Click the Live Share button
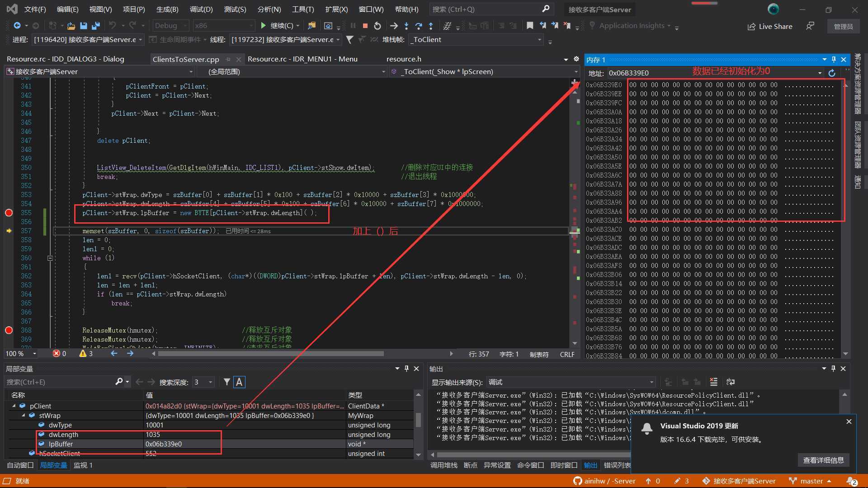 tap(769, 26)
